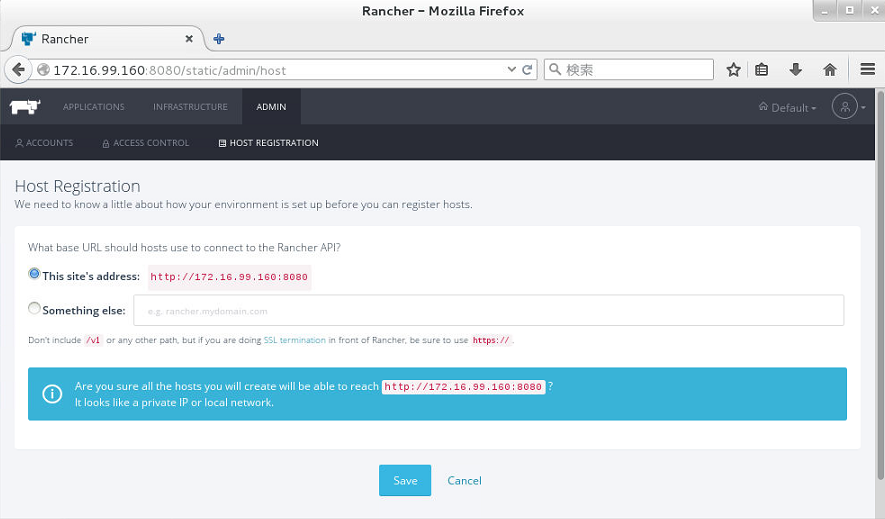Image resolution: width=885 pixels, height=519 pixels.
Task: Go back using the browser back arrow
Action: tap(18, 70)
